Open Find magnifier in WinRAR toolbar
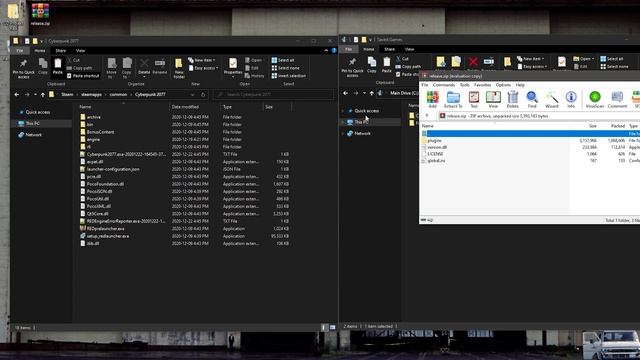 pos(532,99)
